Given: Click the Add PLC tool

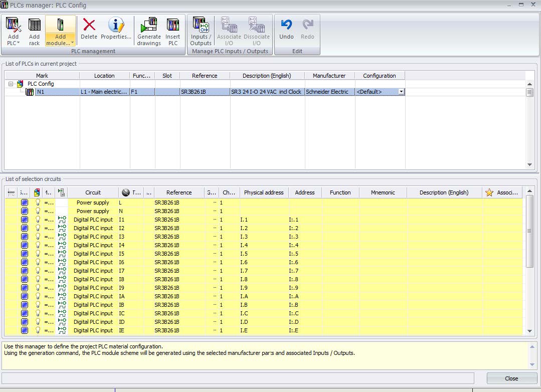Looking at the screenshot, I should (13, 28).
